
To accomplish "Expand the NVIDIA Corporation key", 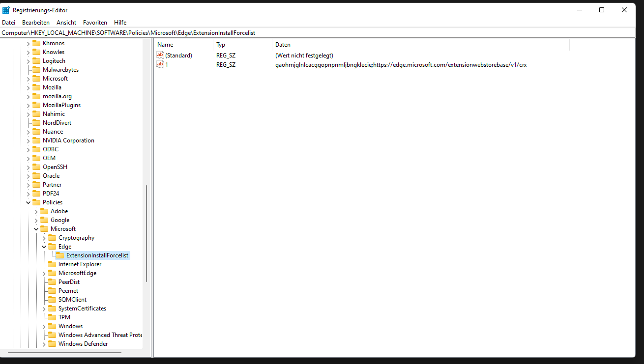I will (x=28, y=140).
